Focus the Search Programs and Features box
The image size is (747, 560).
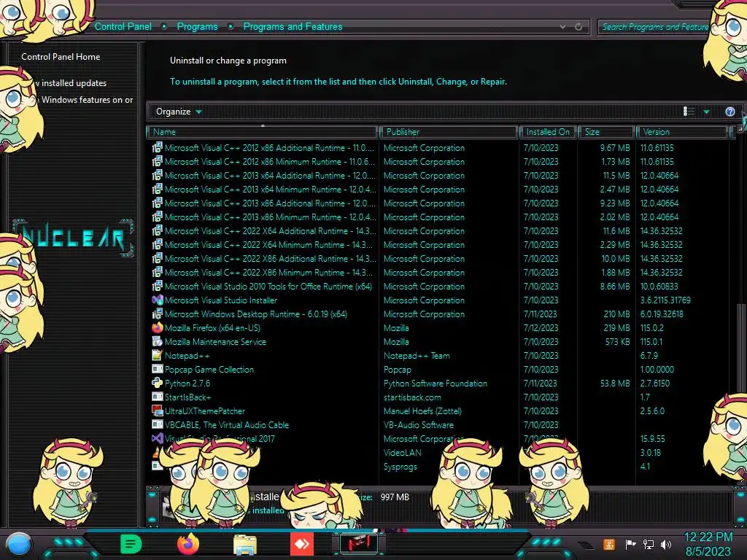click(655, 27)
